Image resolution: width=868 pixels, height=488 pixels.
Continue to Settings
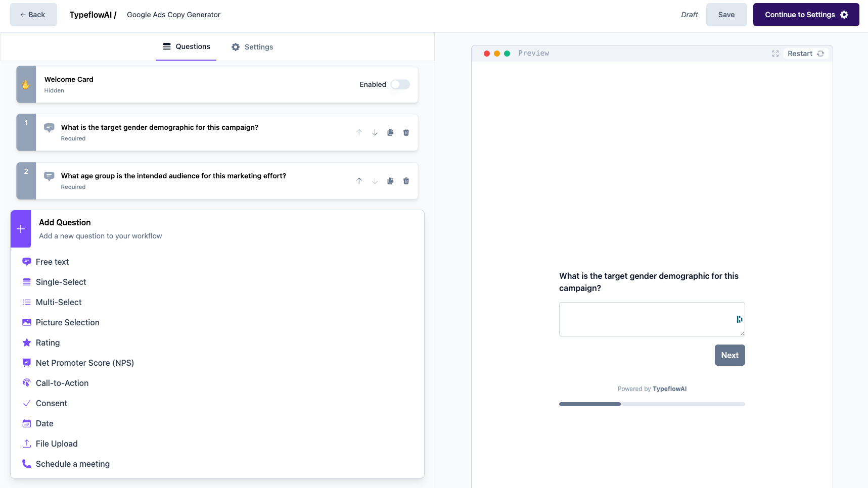[806, 15]
